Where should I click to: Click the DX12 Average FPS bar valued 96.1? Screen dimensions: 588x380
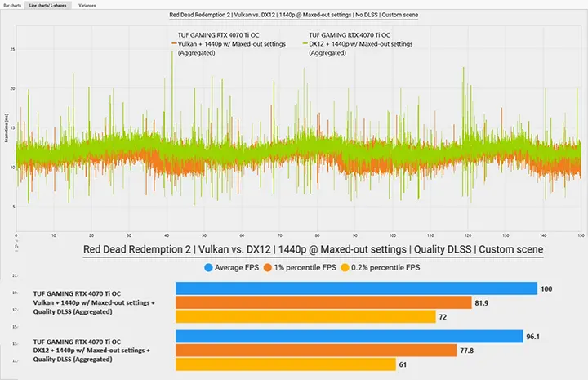(x=350, y=336)
